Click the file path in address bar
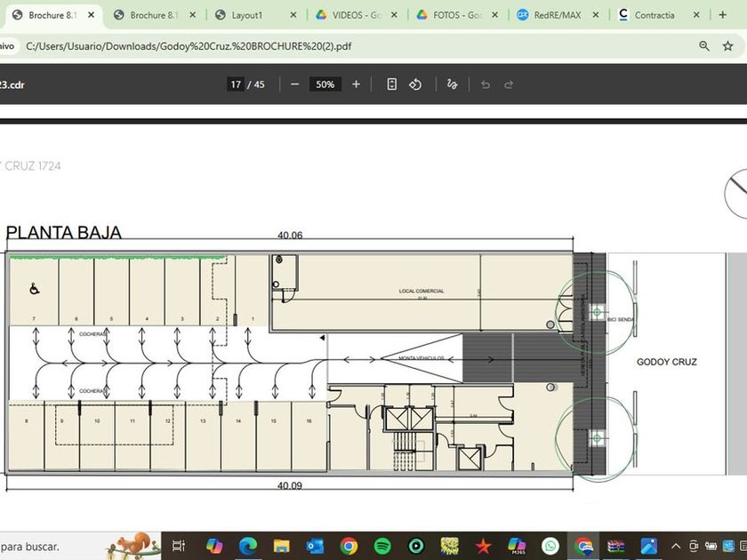 click(x=189, y=45)
